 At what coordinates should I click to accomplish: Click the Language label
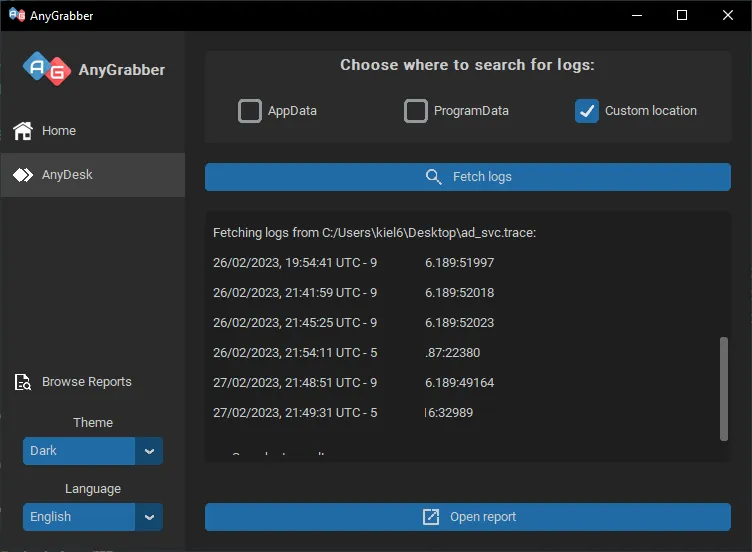pos(93,489)
